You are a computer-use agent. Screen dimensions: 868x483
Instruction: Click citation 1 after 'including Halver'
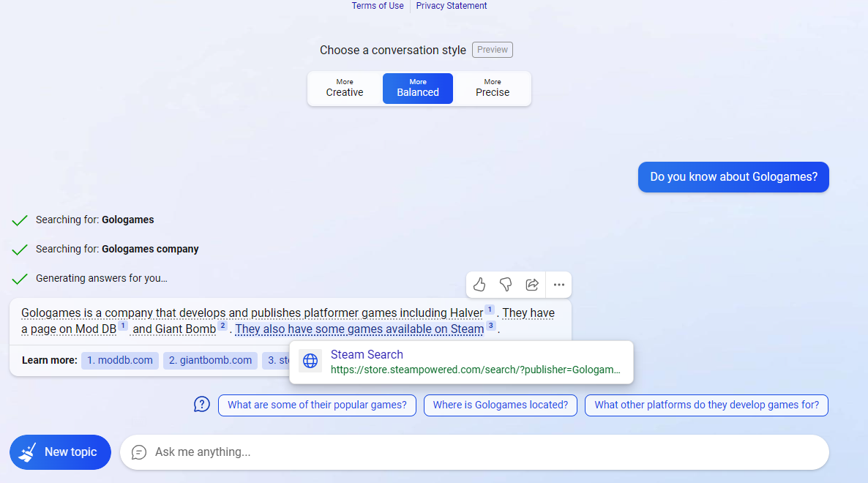pyautogui.click(x=490, y=310)
